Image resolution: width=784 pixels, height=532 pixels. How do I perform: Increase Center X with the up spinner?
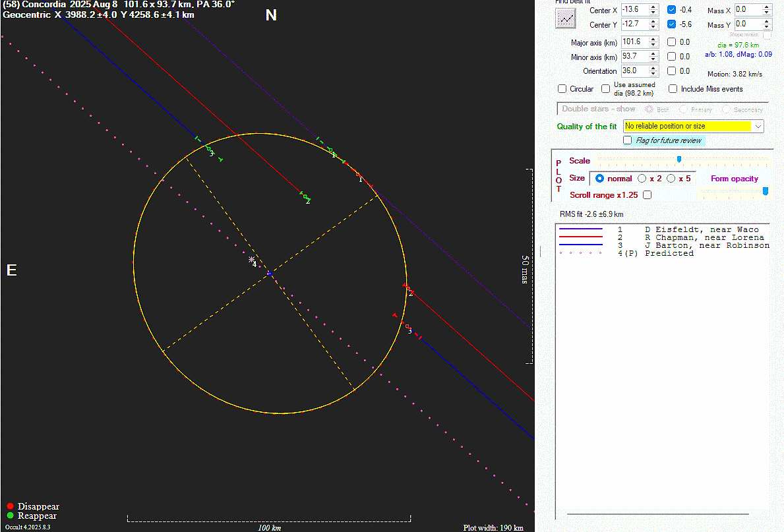653,7
